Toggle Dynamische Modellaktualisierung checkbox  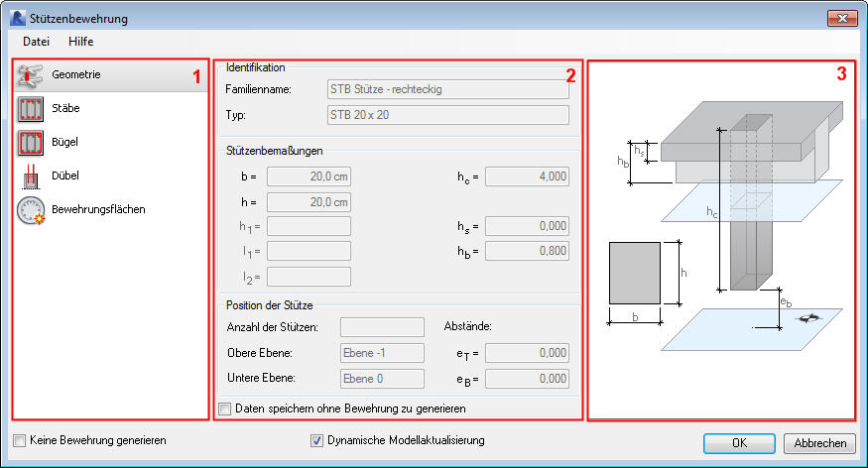[x=316, y=441]
